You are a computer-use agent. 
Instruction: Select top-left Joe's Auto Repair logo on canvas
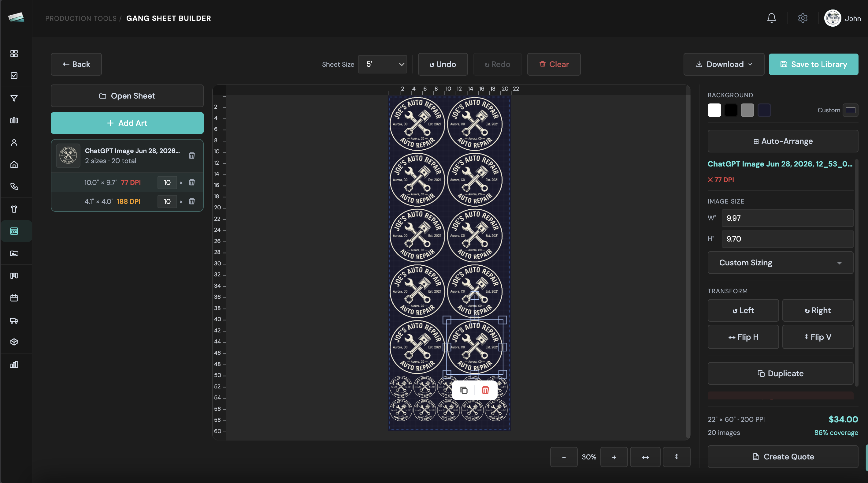pos(417,124)
